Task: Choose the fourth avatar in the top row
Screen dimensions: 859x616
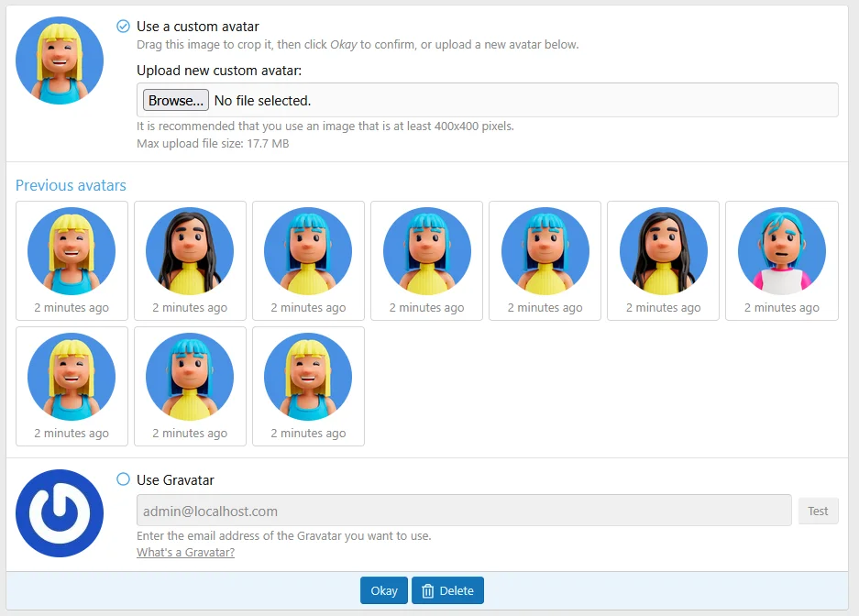Action: pos(427,260)
